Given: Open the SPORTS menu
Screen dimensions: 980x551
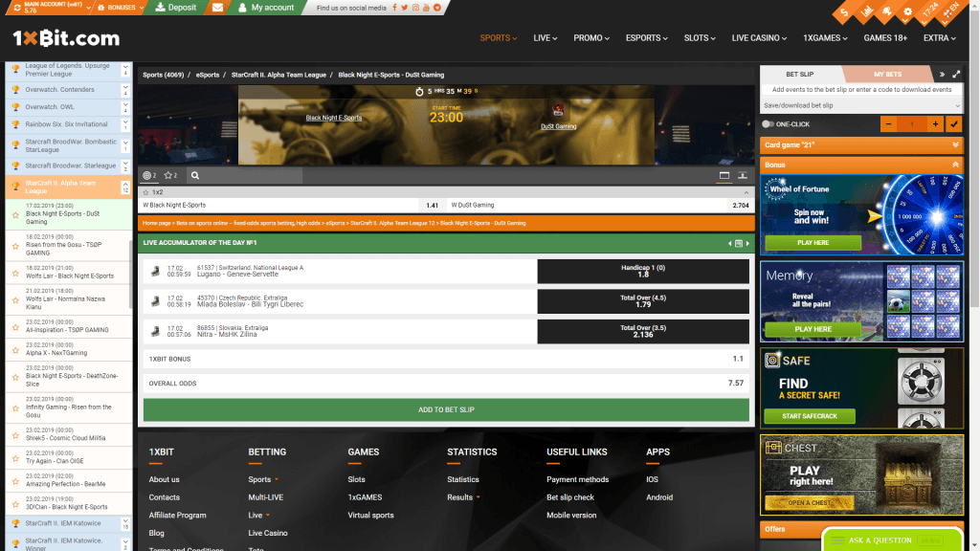Looking at the screenshot, I should (x=498, y=38).
